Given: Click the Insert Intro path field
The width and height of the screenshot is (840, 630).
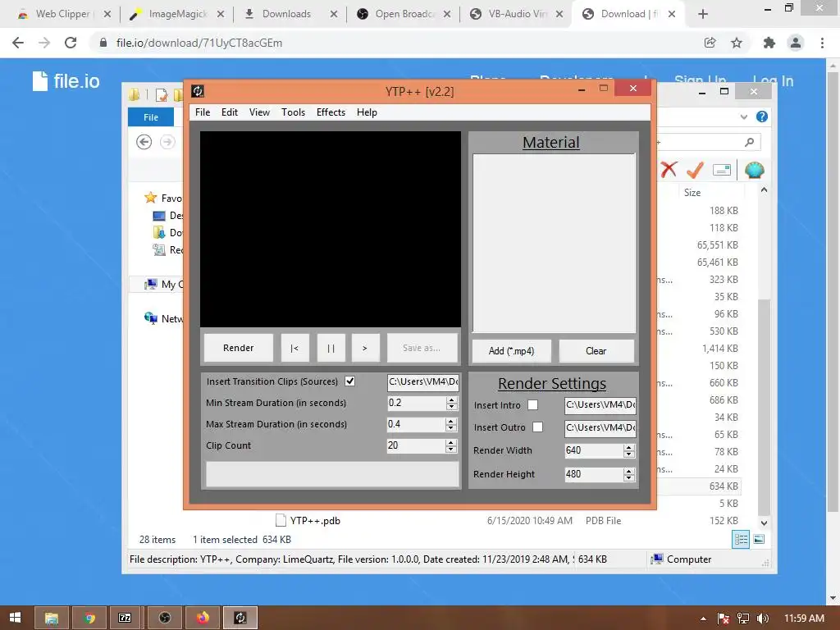Looking at the screenshot, I should (x=600, y=405).
